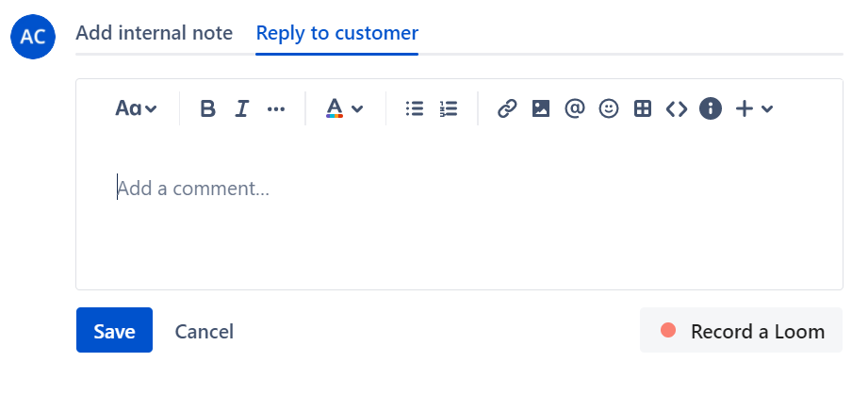868x395 pixels.
Task: Expand the insert plus menu
Action: [754, 108]
